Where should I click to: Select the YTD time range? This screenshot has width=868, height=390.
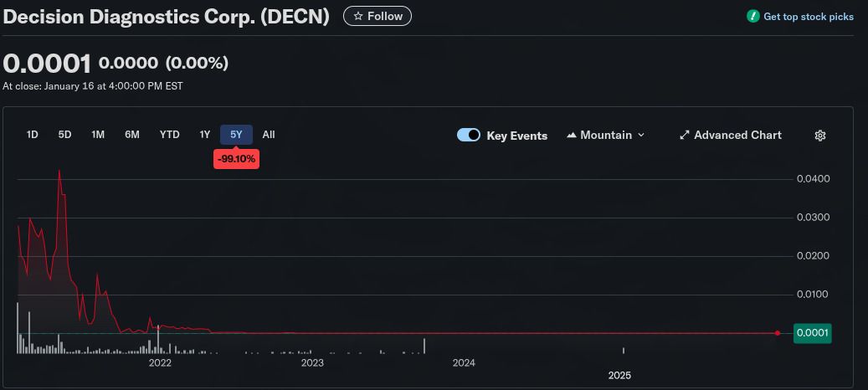[x=170, y=135]
